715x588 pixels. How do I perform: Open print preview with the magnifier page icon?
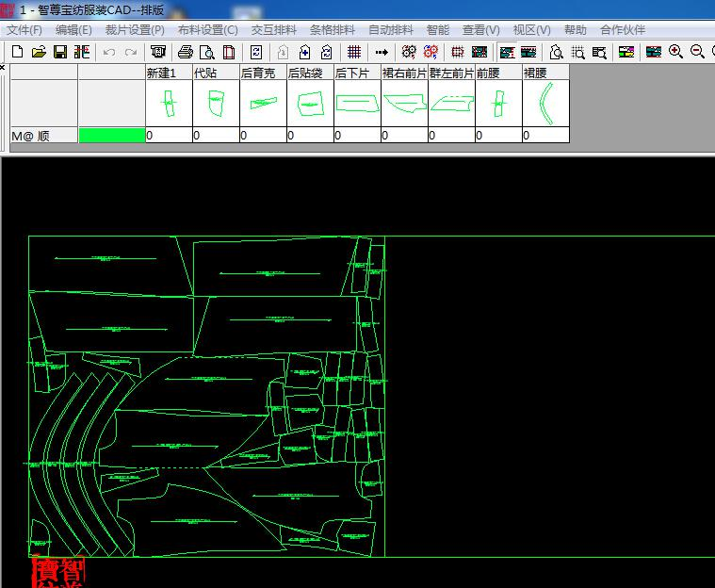coord(207,52)
